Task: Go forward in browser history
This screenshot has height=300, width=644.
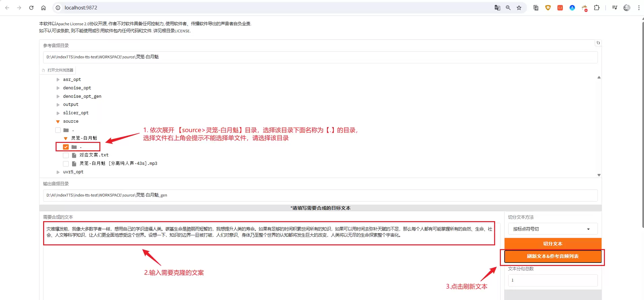Action: coord(19,8)
